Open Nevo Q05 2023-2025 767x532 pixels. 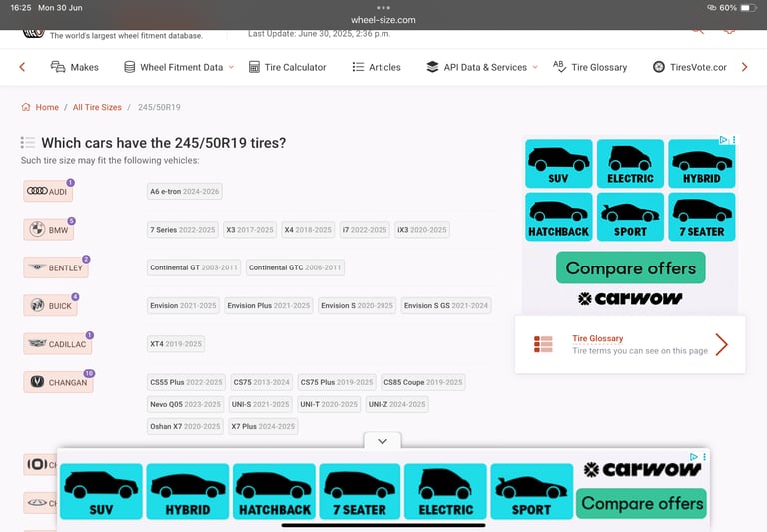coord(185,404)
